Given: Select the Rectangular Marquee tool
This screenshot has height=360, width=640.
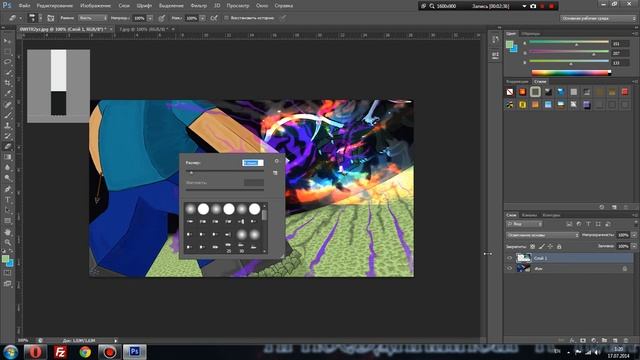Looking at the screenshot, I should pyautogui.click(x=7, y=51).
